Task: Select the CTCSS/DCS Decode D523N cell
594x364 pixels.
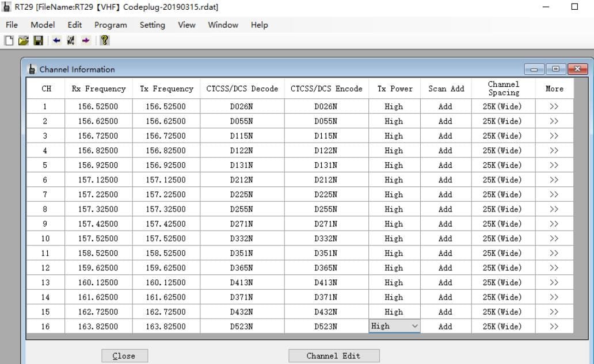Action: [x=241, y=326]
